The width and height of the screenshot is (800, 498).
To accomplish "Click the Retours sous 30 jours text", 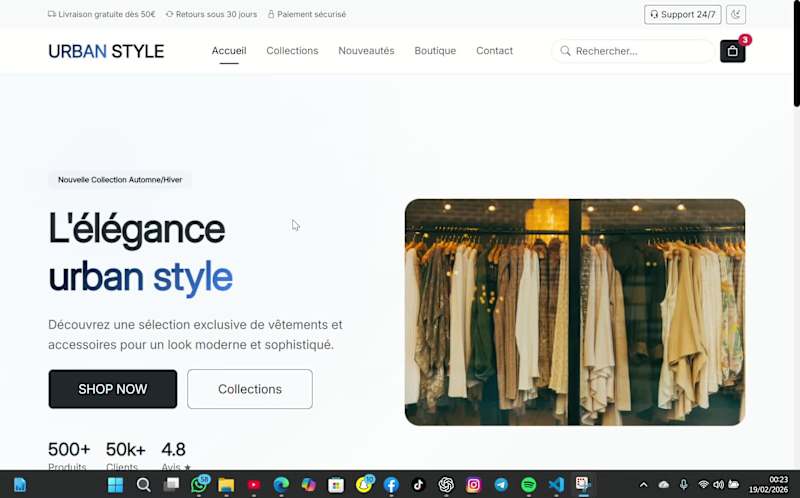I will click(x=216, y=14).
